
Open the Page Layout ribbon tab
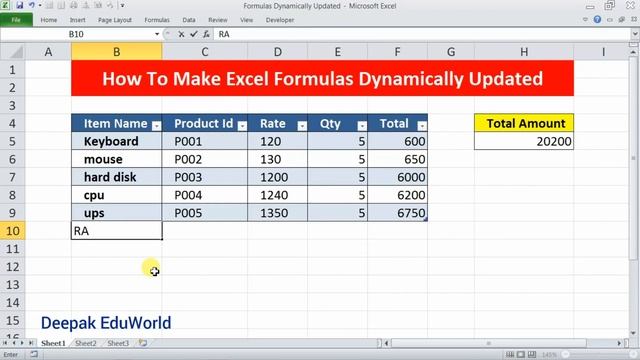click(x=115, y=20)
